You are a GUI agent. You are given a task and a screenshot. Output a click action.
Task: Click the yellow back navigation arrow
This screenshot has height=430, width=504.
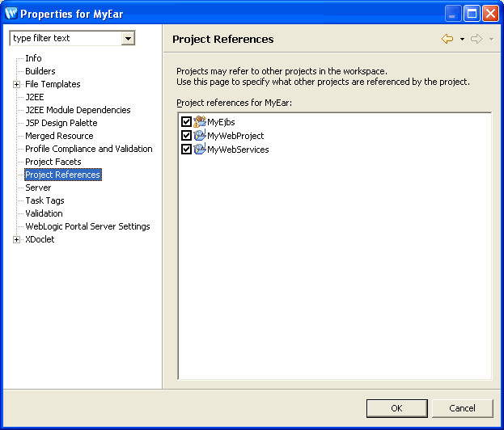447,39
